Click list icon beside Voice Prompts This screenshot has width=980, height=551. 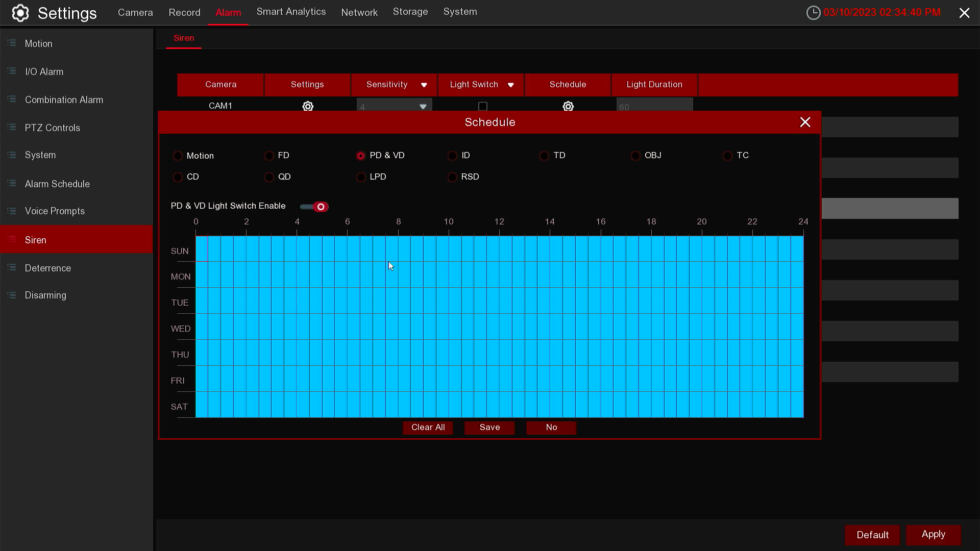pos(12,211)
